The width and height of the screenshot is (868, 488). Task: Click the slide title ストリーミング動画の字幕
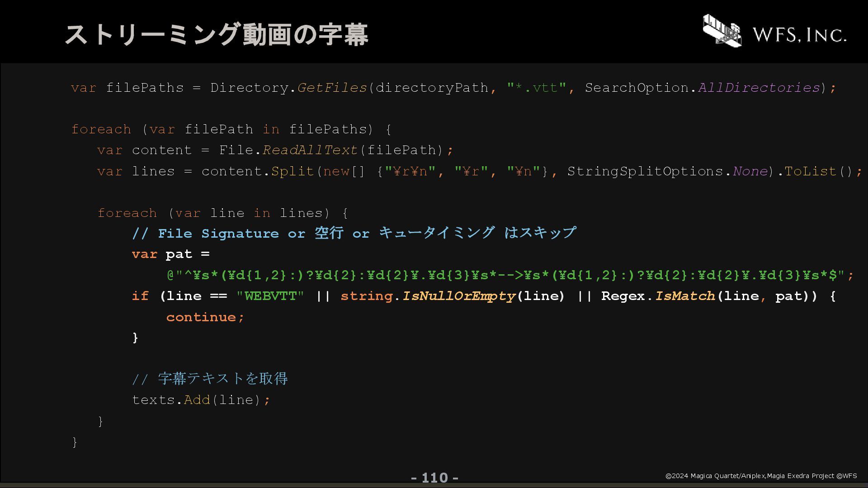click(217, 35)
